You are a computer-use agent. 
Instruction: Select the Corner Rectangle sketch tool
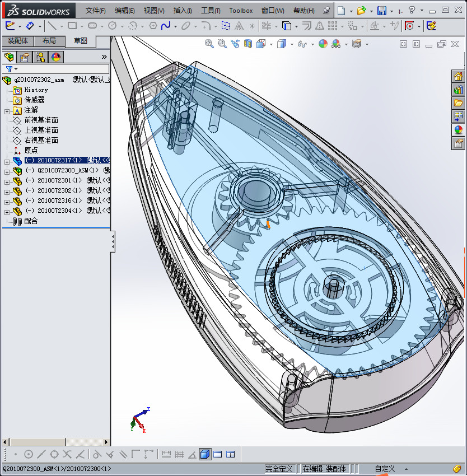pos(71,26)
